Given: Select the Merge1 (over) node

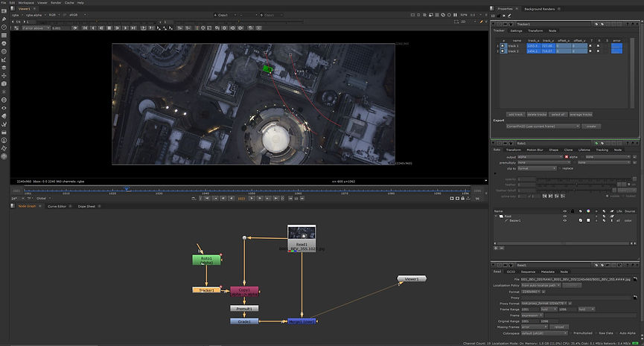Looking at the screenshot, I should pyautogui.click(x=302, y=321).
